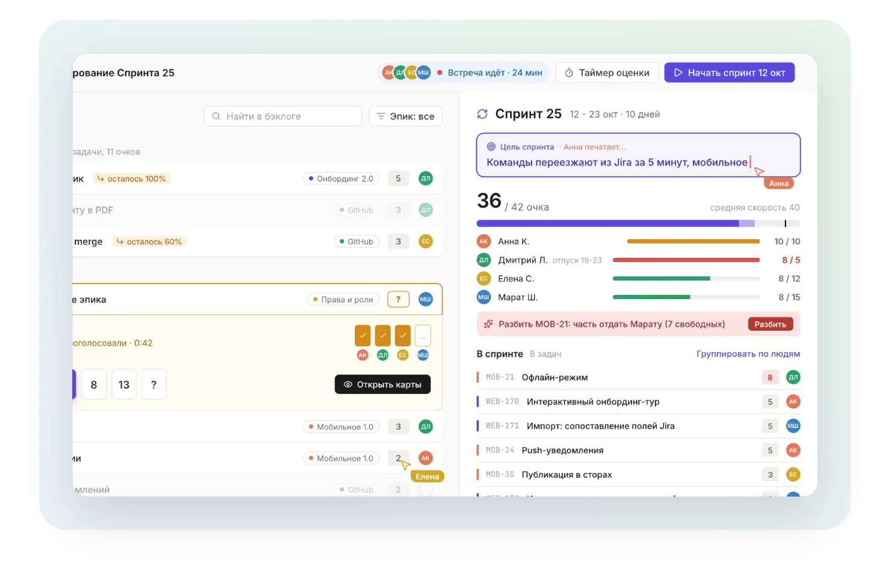The width and height of the screenshot is (890, 588).
Task: Open the GitHub epic tag on the merge row
Action: [357, 242]
